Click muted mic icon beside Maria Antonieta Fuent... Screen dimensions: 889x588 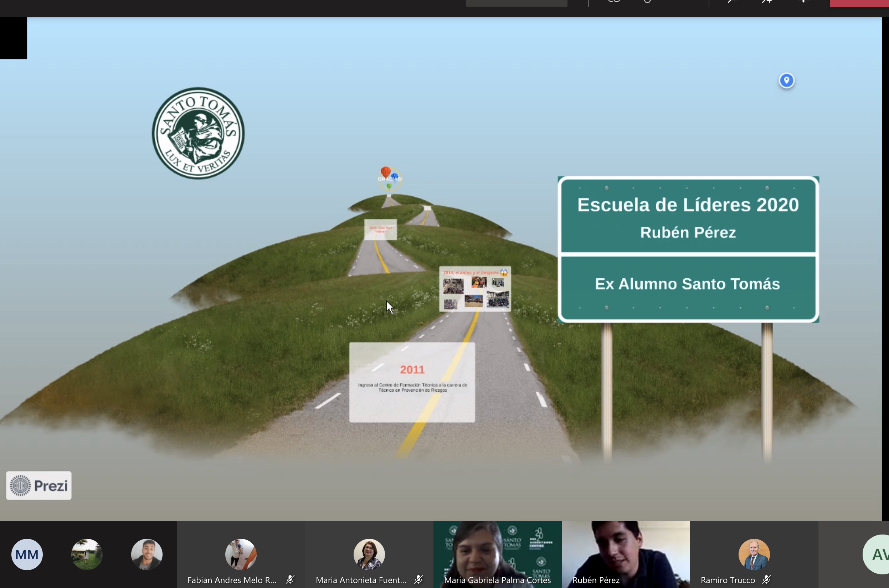coord(418,579)
